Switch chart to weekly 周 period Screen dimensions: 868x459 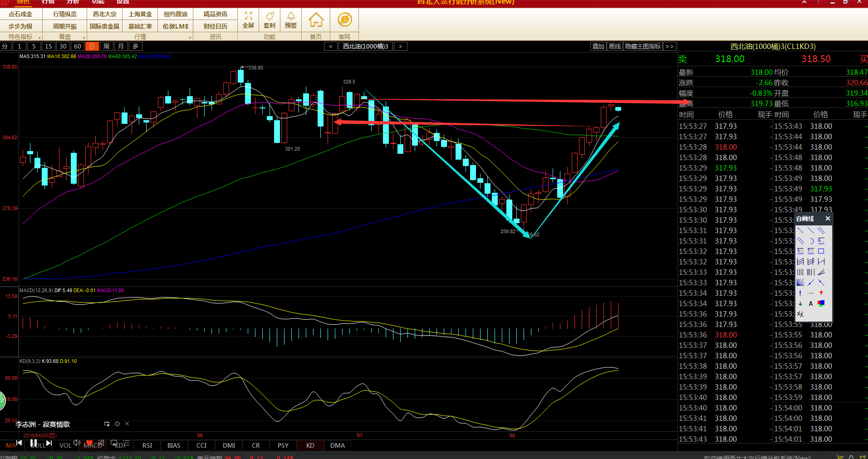pyautogui.click(x=106, y=46)
